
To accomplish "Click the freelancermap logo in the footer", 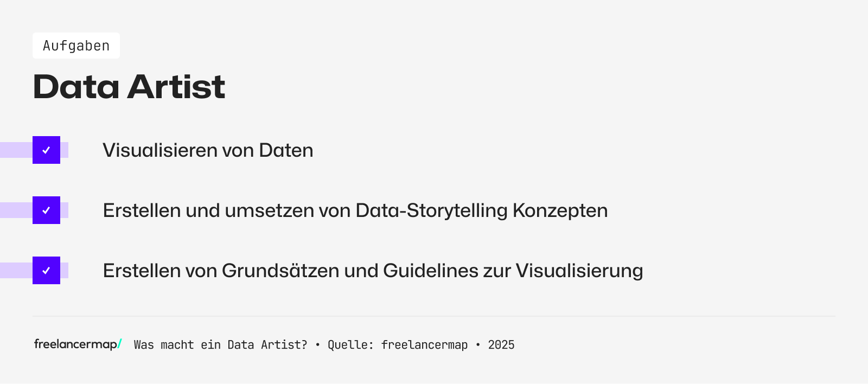I will (x=76, y=344).
